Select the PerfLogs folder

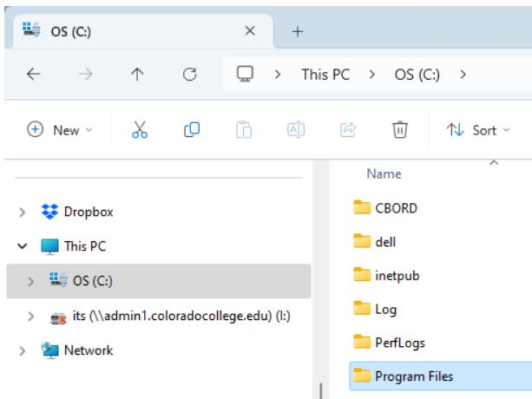[400, 343]
